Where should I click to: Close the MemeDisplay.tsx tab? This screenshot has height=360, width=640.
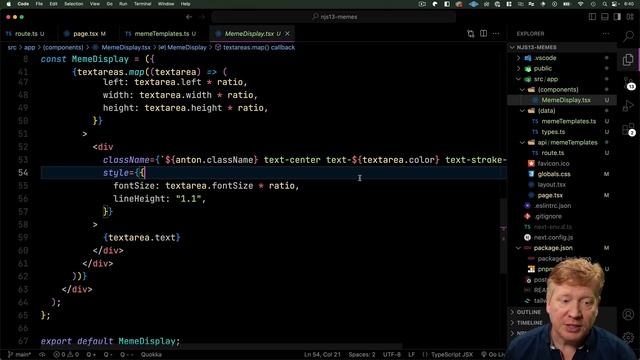(287, 33)
